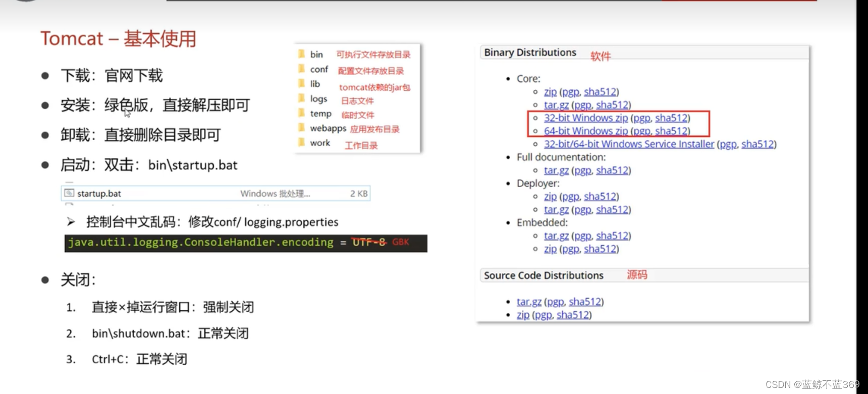
Task: Open the Core zip download link
Action: click(x=550, y=92)
